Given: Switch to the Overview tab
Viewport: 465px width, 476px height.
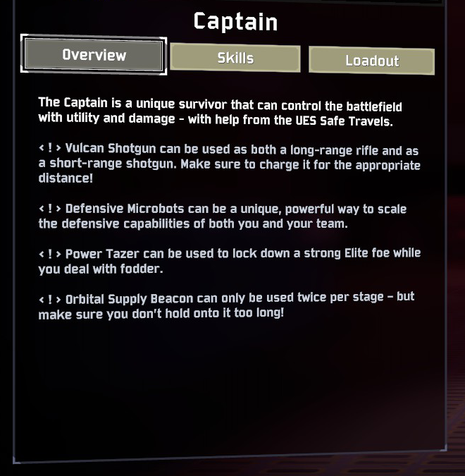Looking at the screenshot, I should pyautogui.click(x=94, y=55).
